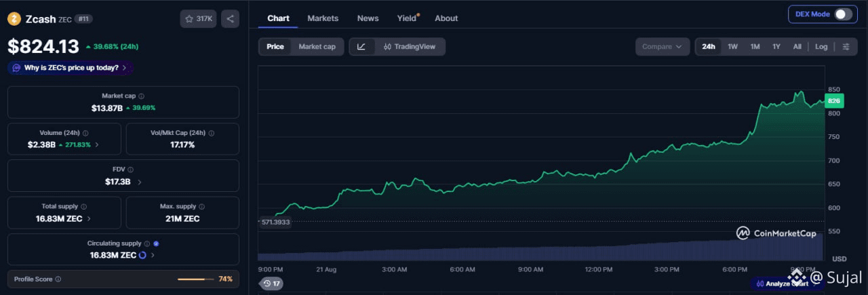Select the line chart icon
Image resolution: width=868 pixels, height=295 pixels.
[x=362, y=47]
